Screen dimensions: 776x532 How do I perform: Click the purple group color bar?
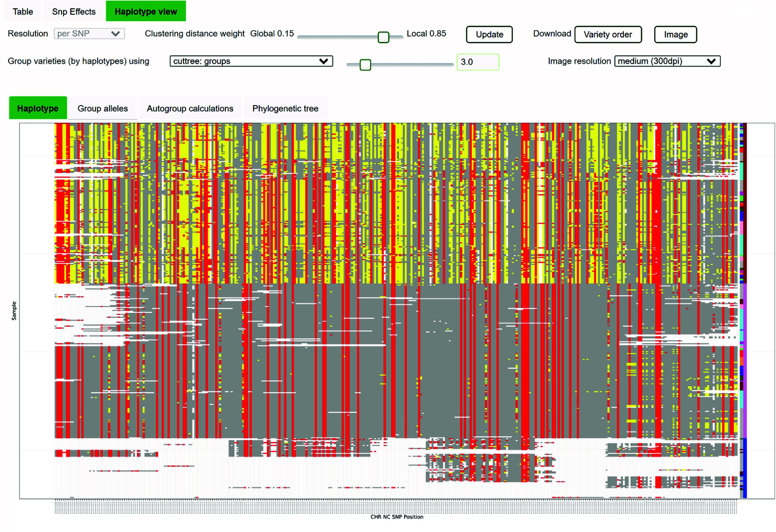(745, 361)
